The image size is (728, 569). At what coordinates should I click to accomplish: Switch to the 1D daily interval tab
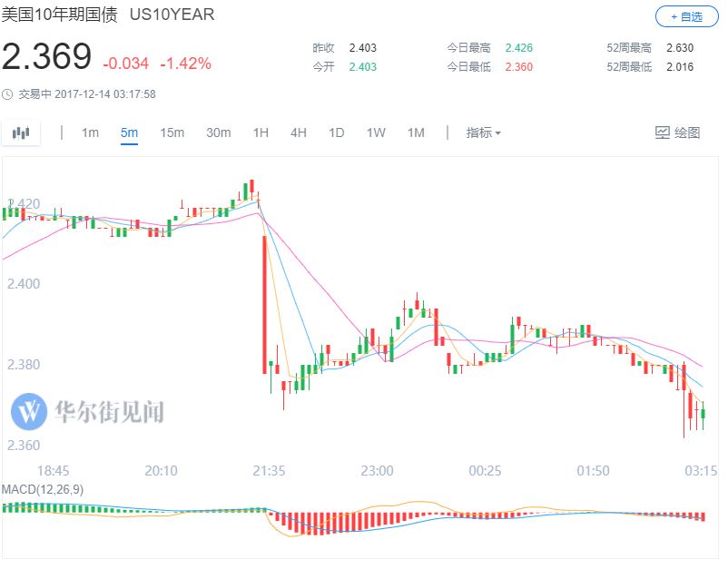337,133
